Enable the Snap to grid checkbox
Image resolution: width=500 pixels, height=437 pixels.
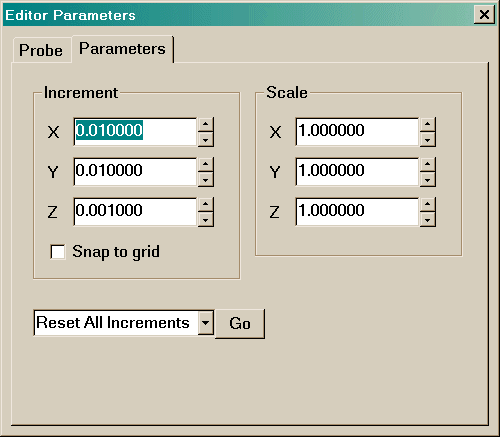(x=57, y=252)
